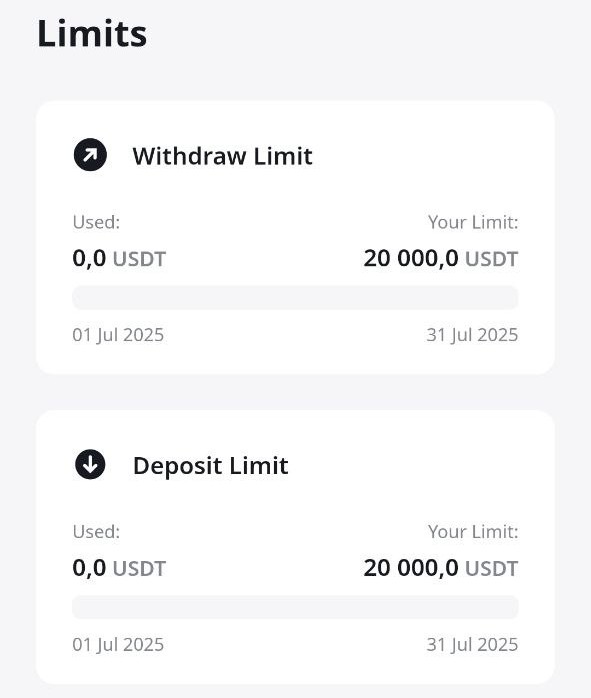Click the Used label in Withdraw card
591x698 pixels.
coord(96,222)
